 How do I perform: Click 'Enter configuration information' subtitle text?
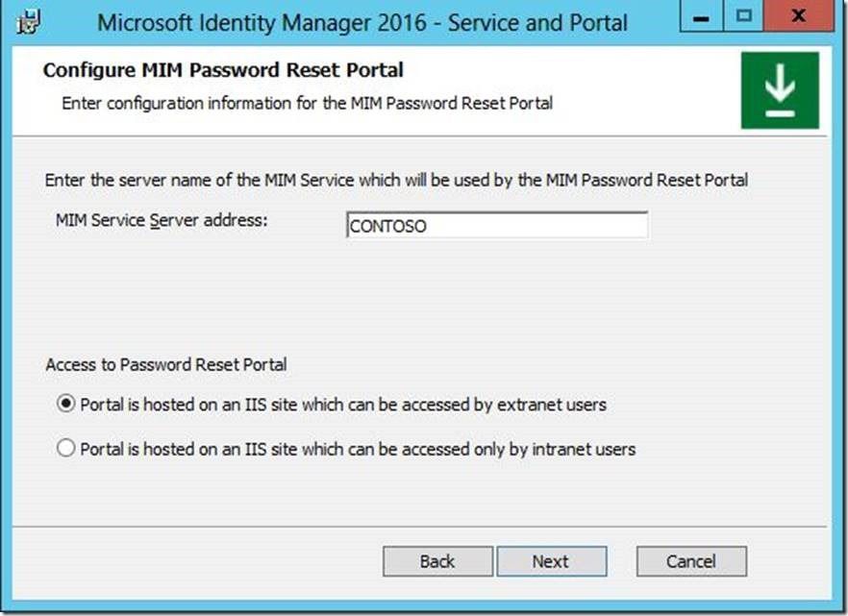click(308, 103)
